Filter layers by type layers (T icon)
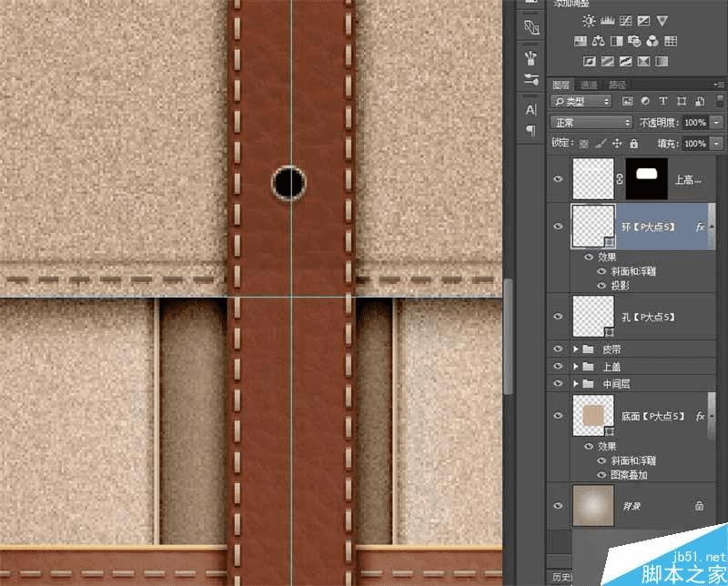 (x=662, y=101)
